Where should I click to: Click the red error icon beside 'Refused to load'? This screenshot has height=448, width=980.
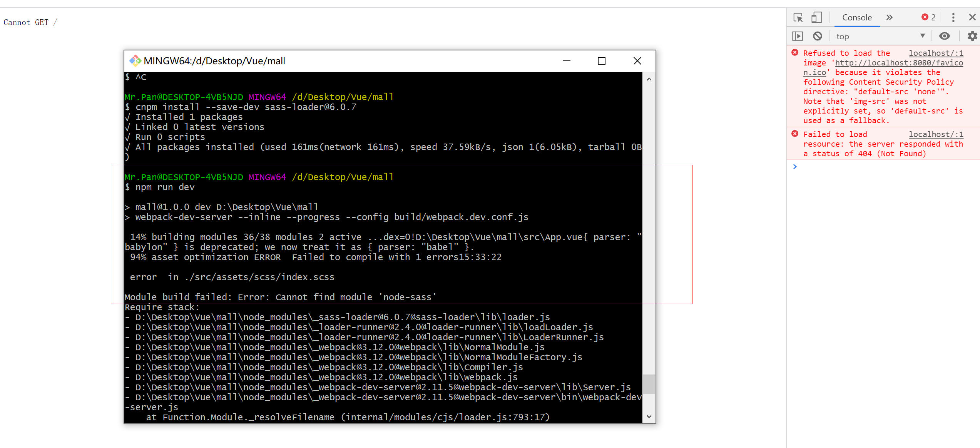click(795, 53)
